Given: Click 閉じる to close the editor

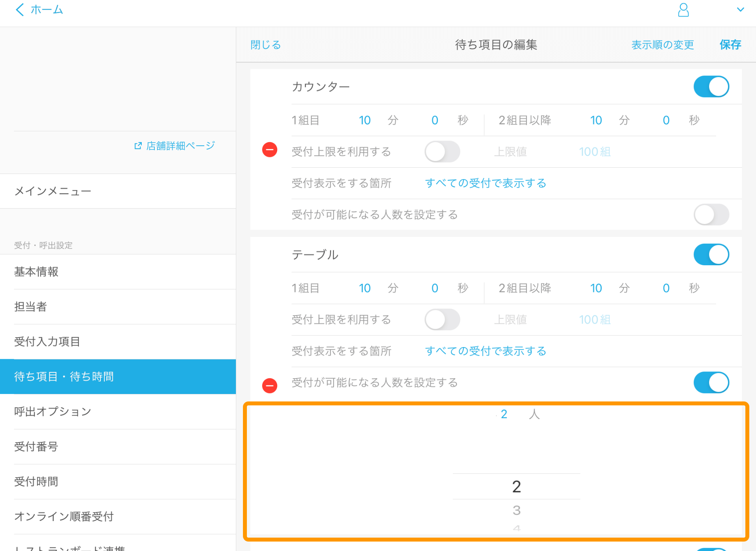Looking at the screenshot, I should point(266,45).
